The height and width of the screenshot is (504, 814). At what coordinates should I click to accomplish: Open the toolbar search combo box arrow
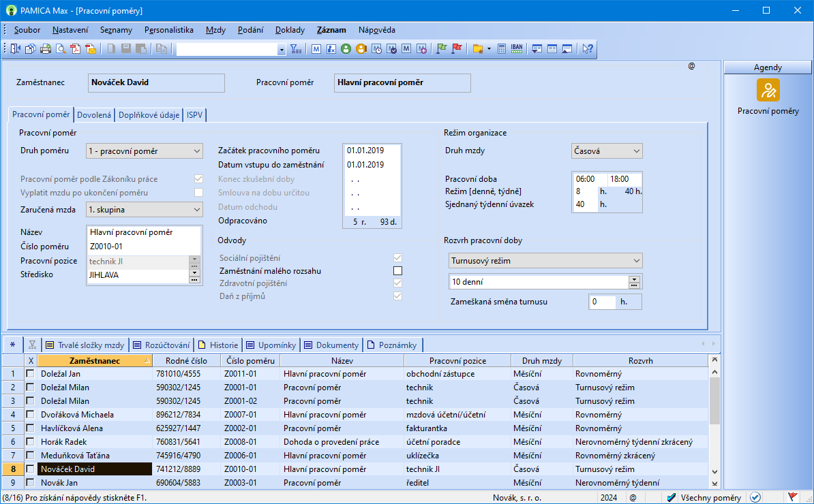coord(282,49)
